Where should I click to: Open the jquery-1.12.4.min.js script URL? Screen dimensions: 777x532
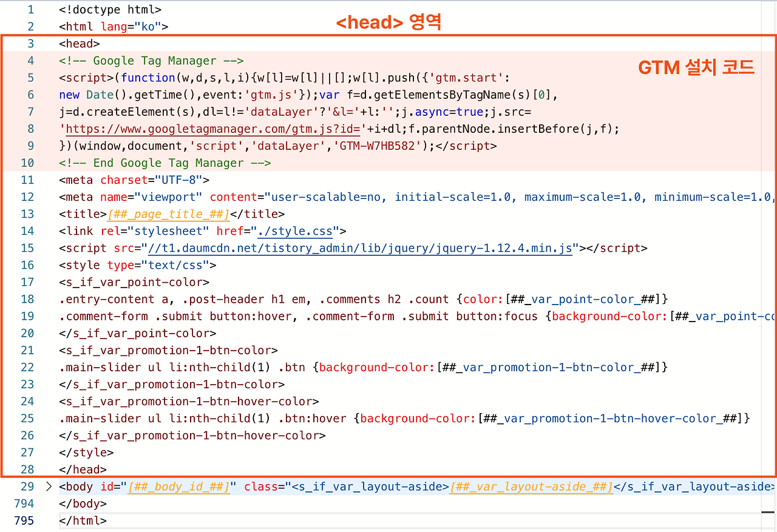click(360, 248)
